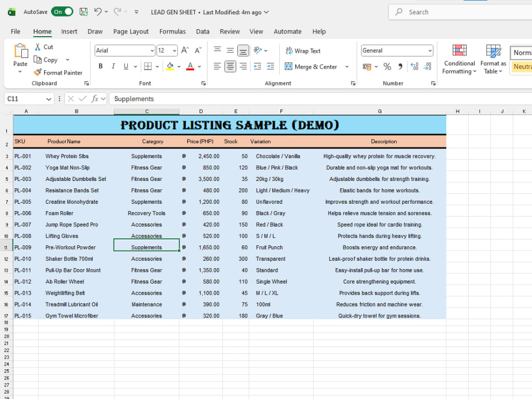Image resolution: width=532 pixels, height=399 pixels.
Task: Apply percent style format
Action: pyautogui.click(x=387, y=66)
